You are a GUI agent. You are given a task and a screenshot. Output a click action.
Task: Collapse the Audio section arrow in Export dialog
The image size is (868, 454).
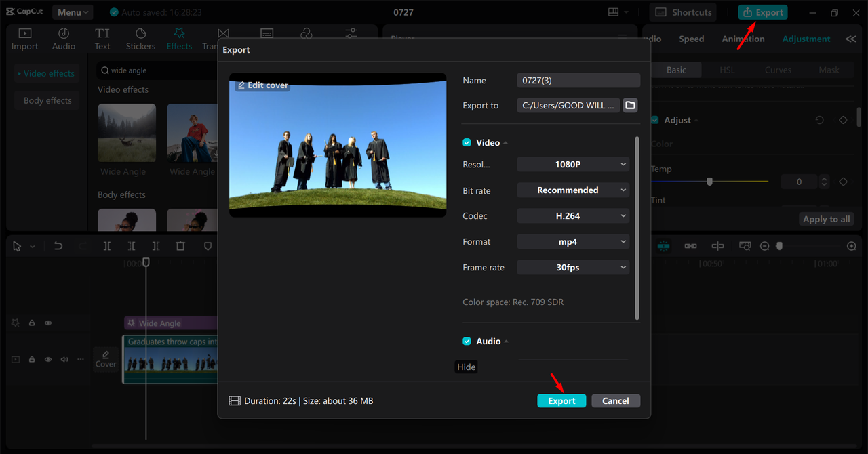pyautogui.click(x=507, y=342)
